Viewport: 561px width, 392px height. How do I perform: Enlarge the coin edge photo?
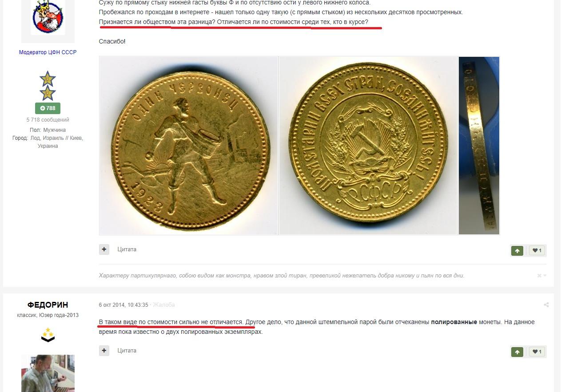tap(479, 146)
